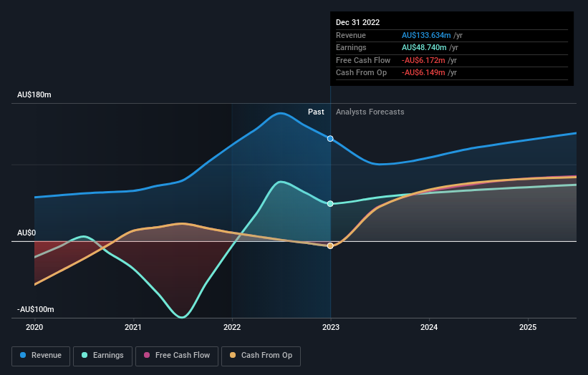Click the Past section label
The width and height of the screenshot is (588, 375).
[x=316, y=112]
